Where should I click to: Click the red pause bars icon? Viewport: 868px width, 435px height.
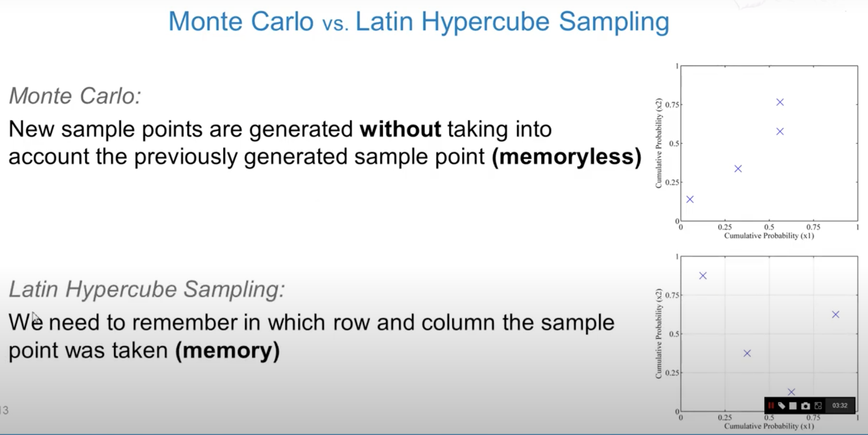[x=771, y=406]
